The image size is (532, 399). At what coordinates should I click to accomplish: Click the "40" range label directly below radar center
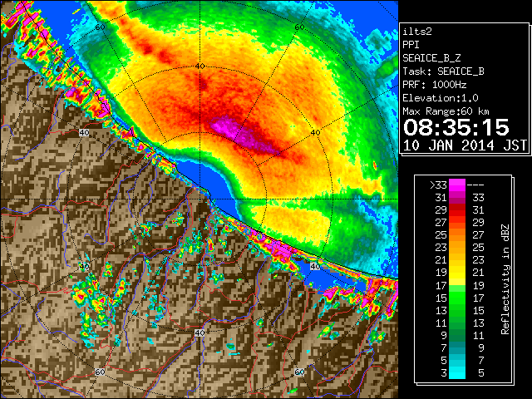(x=199, y=332)
